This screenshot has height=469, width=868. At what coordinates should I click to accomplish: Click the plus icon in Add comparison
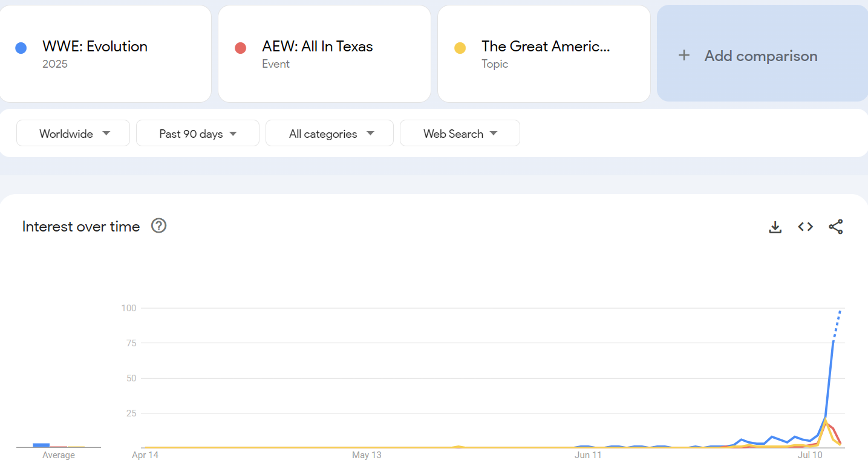684,56
